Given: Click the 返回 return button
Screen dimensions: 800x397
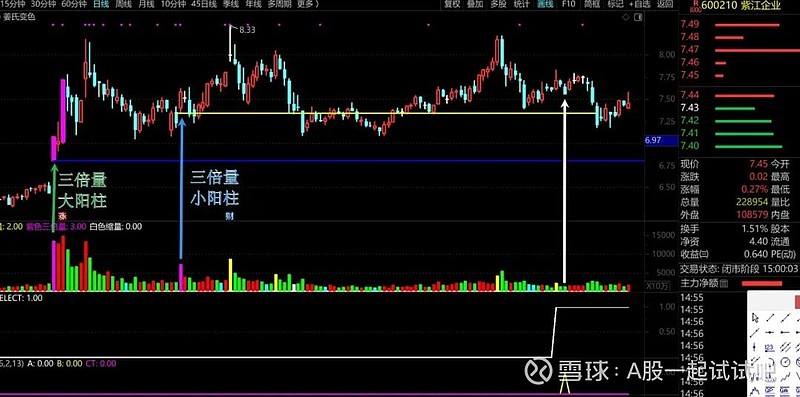Looking at the screenshot, I should (665, 4).
